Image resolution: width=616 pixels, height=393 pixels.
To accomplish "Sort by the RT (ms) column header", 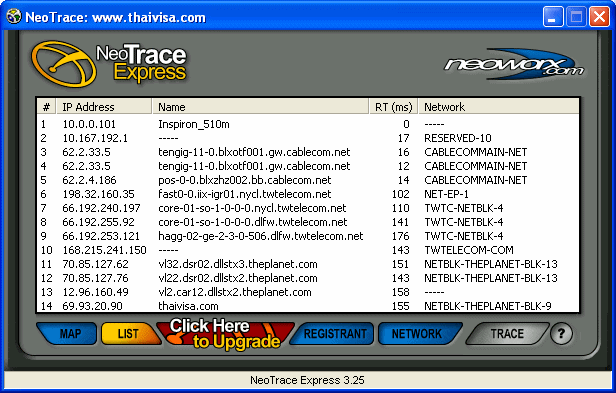I will tap(394, 107).
